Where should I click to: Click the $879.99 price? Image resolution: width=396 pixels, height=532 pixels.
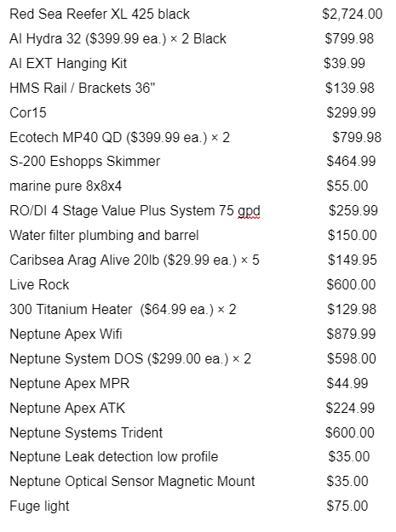tap(351, 335)
